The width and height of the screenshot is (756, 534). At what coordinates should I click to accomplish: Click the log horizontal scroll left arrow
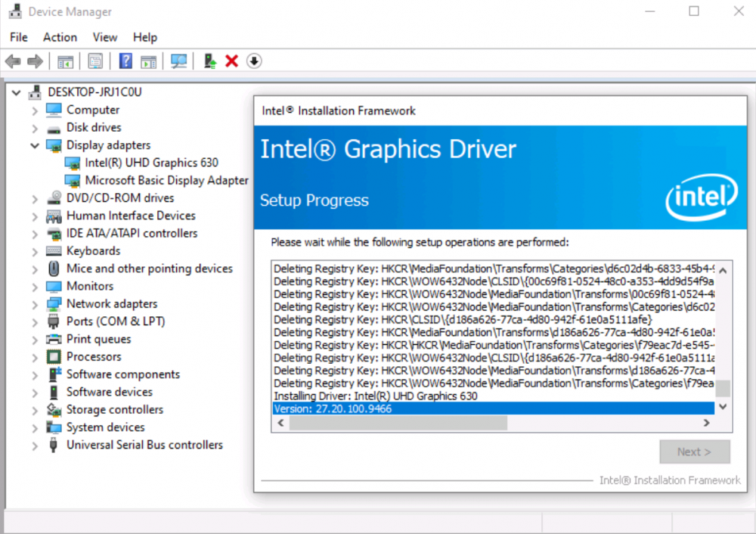281,423
